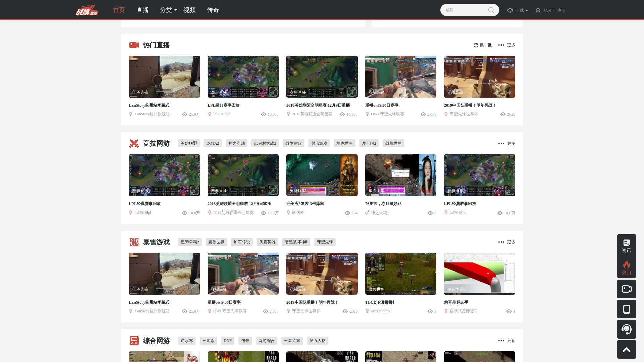Click the 综合网游 section icon
Viewport: 644px width, 362px height.
[x=134, y=341]
